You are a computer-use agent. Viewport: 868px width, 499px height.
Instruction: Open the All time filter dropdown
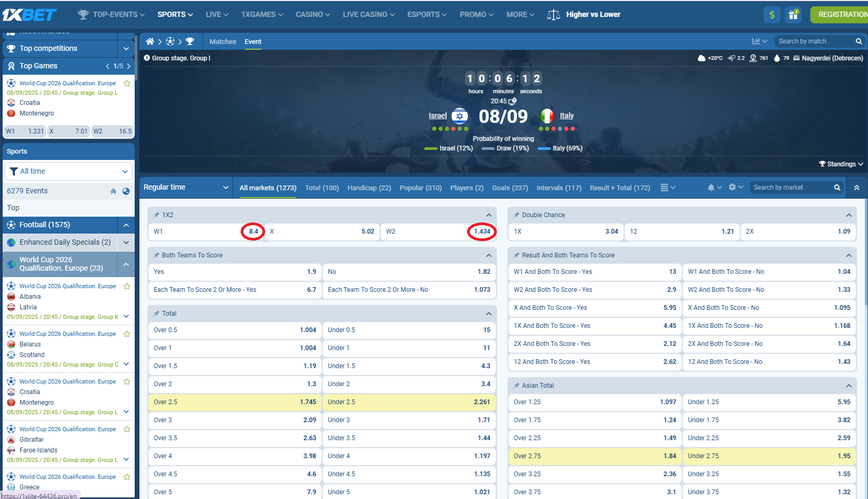point(69,172)
